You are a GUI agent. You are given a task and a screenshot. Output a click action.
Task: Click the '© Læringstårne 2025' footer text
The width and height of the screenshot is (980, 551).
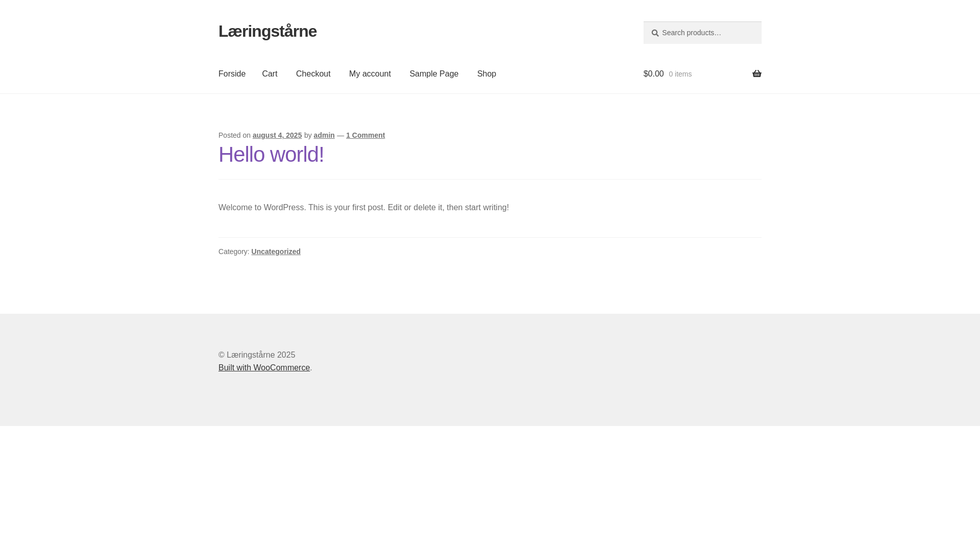tap(257, 355)
